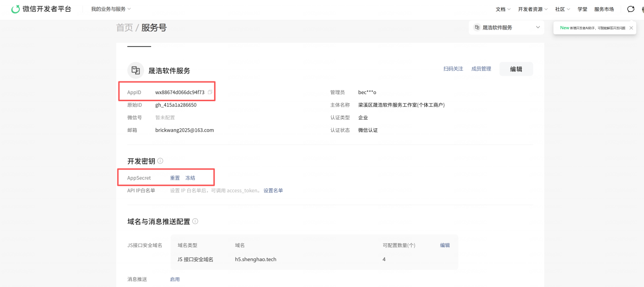
Task: Click info icon beside 域名与消息推送配置 heading
Action: pyautogui.click(x=195, y=221)
